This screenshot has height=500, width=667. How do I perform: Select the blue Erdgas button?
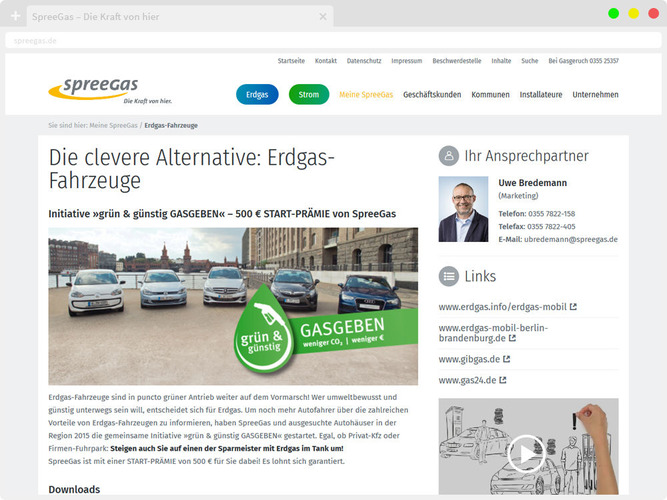[257, 95]
